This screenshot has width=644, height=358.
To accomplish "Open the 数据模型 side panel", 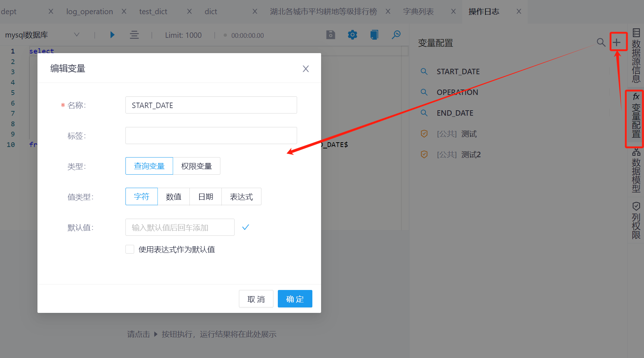I will 636,170.
